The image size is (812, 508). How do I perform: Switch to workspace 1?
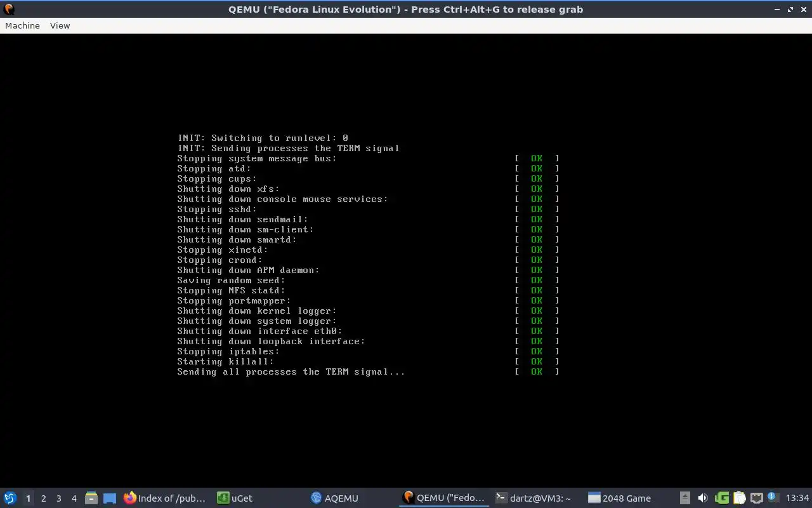click(x=28, y=498)
